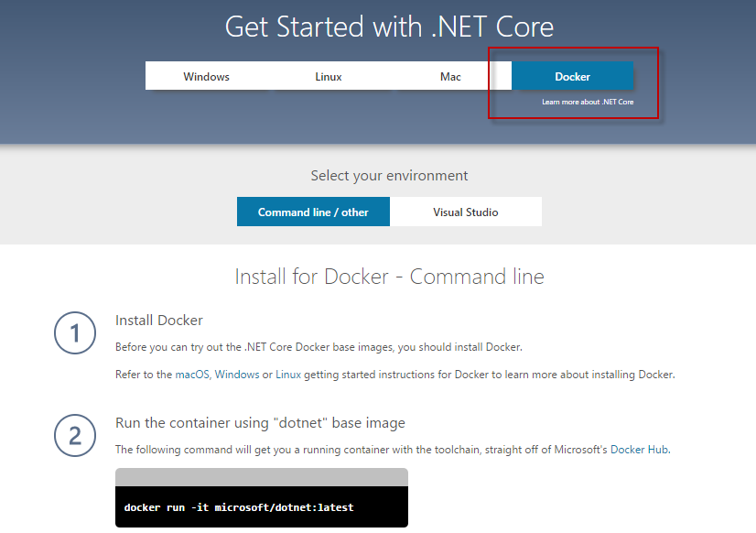Choose the Mac platform tab
Screen dimensions: 756x533
[450, 76]
